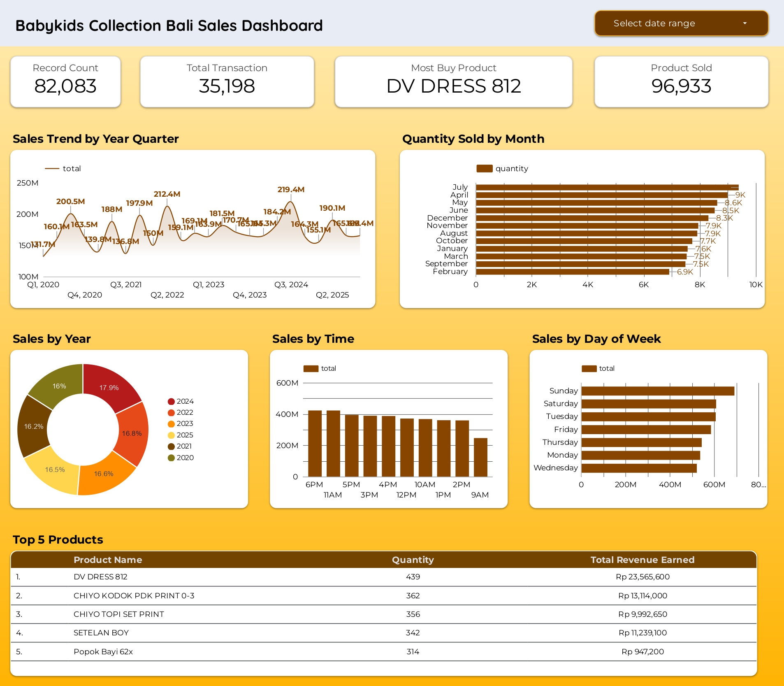Click the 12PM bar in Sales by Time
The width and height of the screenshot is (784, 686).
point(407,448)
